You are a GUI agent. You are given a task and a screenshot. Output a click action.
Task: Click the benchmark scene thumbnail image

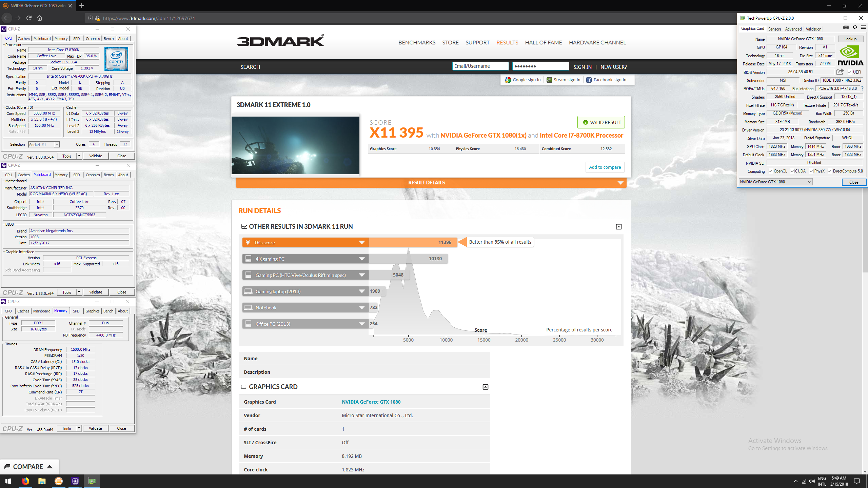295,145
